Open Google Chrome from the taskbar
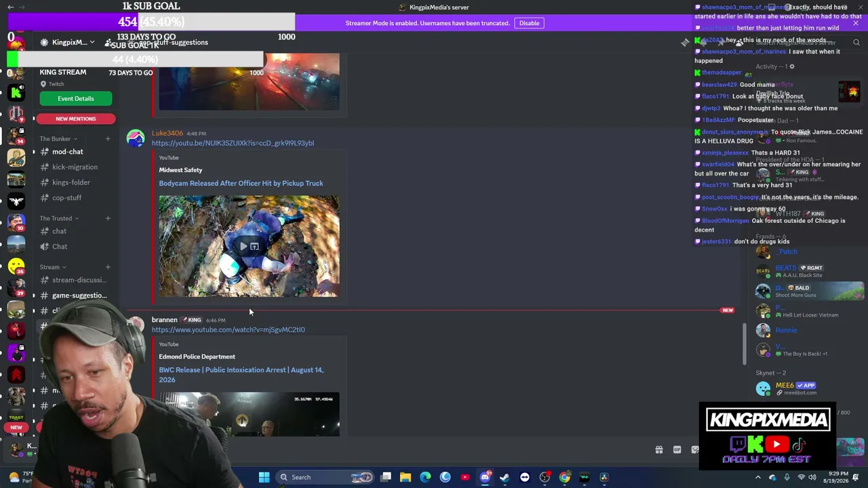This screenshot has width=868, height=488. (564, 477)
